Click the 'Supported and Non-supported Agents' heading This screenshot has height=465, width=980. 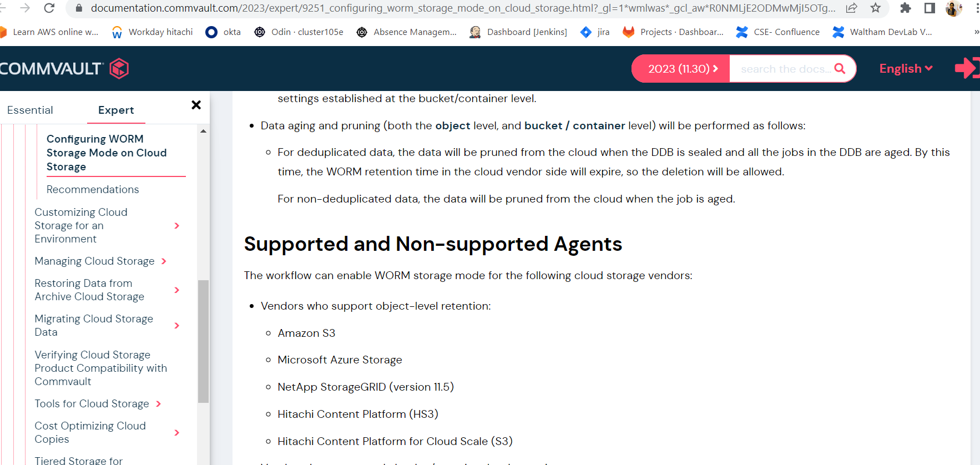click(x=433, y=244)
